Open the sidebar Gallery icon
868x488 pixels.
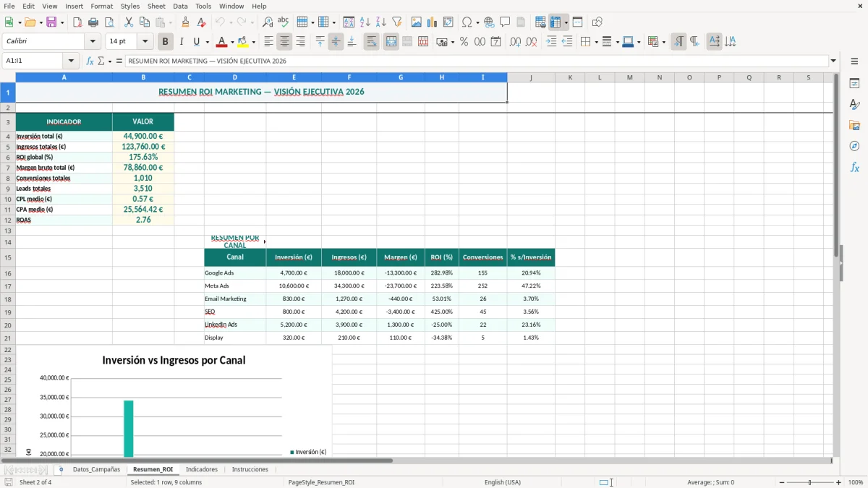tap(854, 126)
